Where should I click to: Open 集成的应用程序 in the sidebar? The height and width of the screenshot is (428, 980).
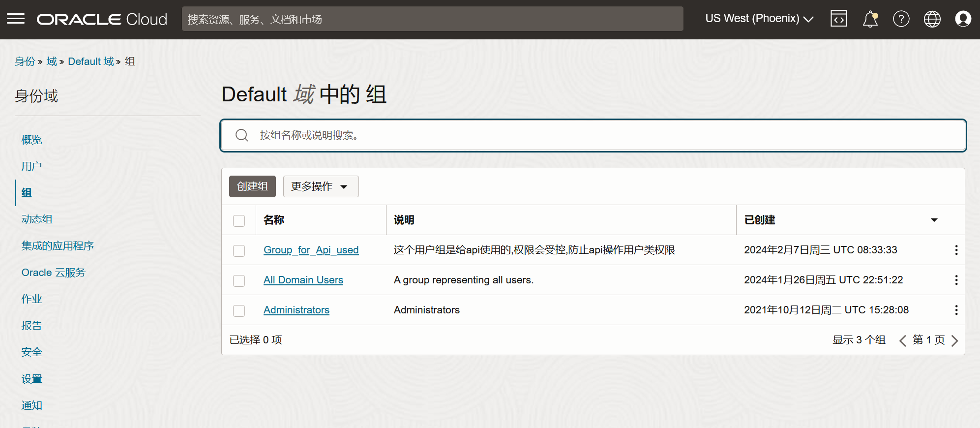tap(58, 246)
